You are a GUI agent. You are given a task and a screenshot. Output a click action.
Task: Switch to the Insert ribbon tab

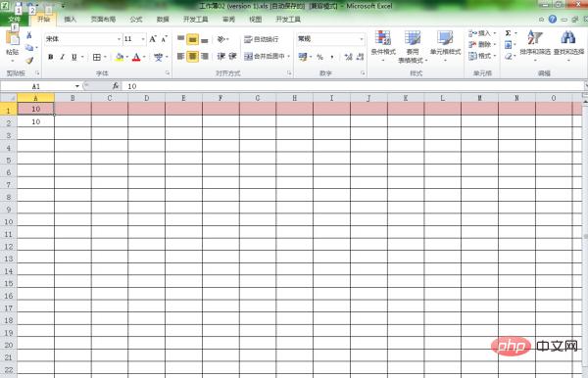(71, 20)
